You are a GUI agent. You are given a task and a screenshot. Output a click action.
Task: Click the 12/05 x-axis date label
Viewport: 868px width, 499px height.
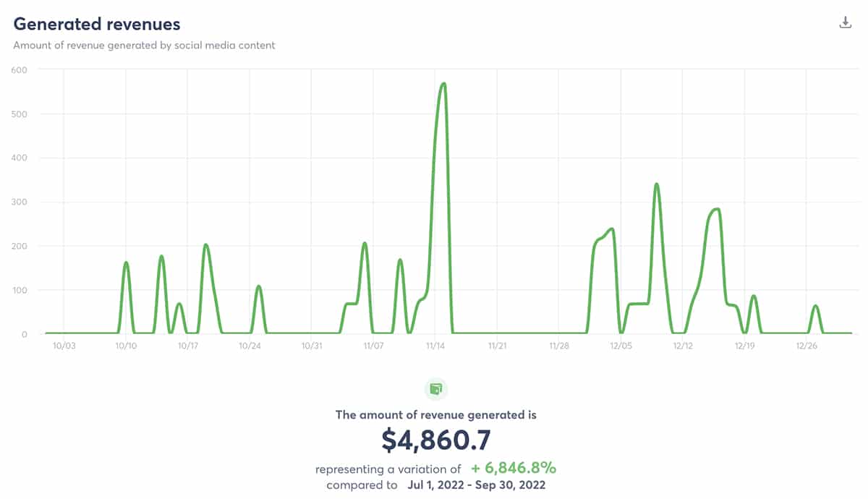click(x=621, y=346)
